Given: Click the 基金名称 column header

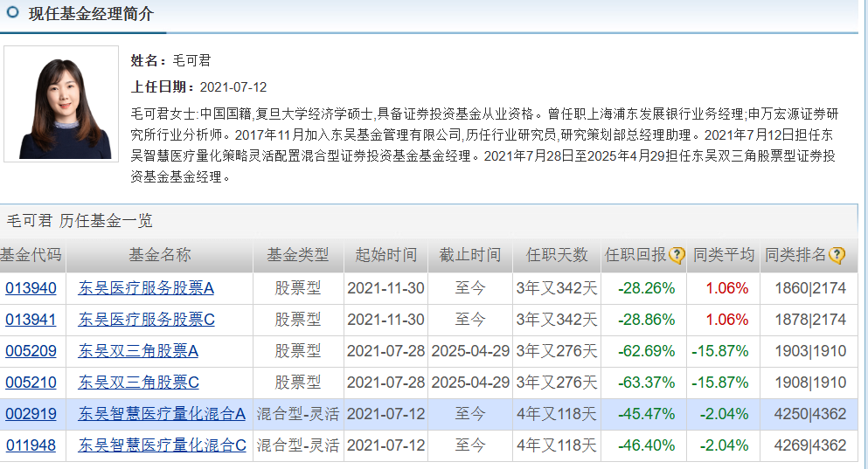Looking at the screenshot, I should tap(159, 255).
